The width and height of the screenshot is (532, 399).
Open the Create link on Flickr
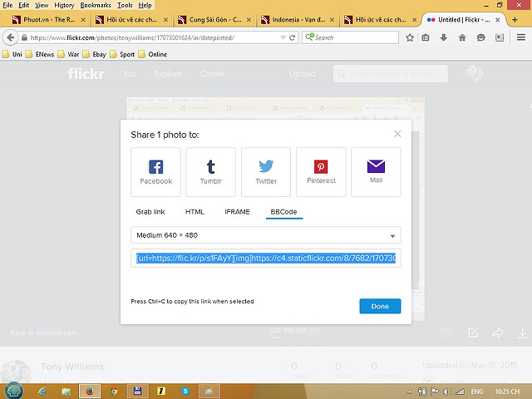tap(212, 74)
